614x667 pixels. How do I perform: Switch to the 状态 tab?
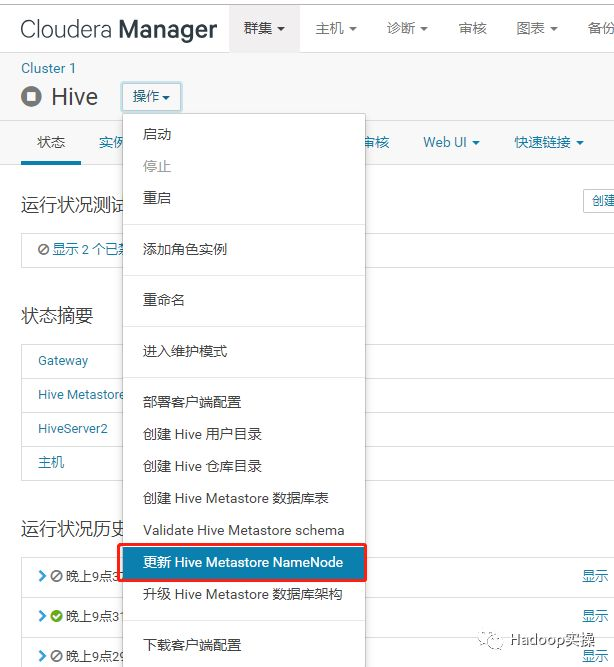point(51,142)
